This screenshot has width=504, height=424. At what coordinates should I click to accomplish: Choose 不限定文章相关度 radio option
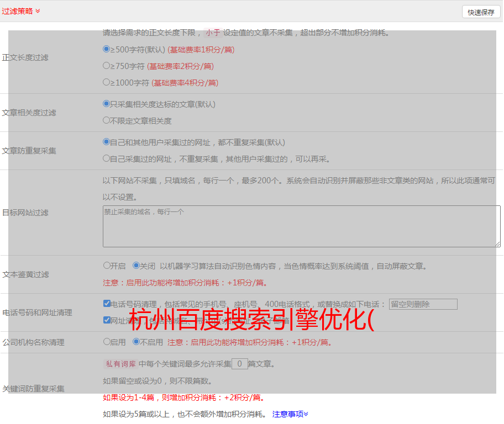tap(107, 120)
